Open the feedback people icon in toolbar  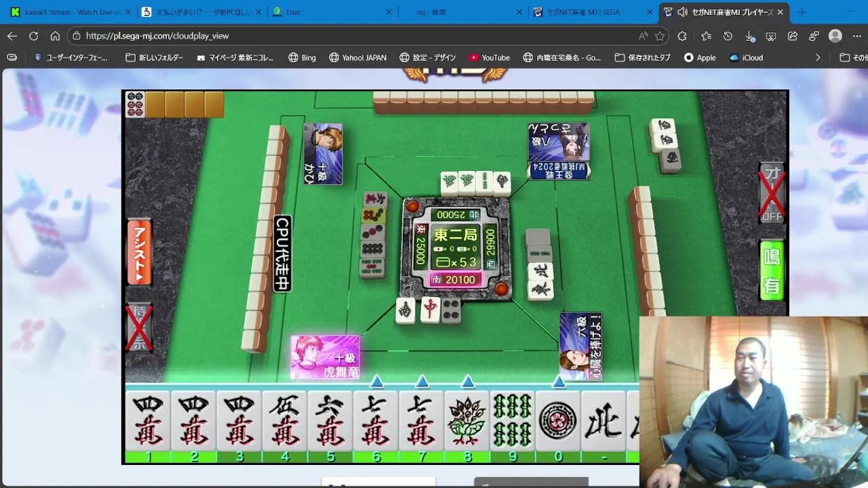[814, 36]
